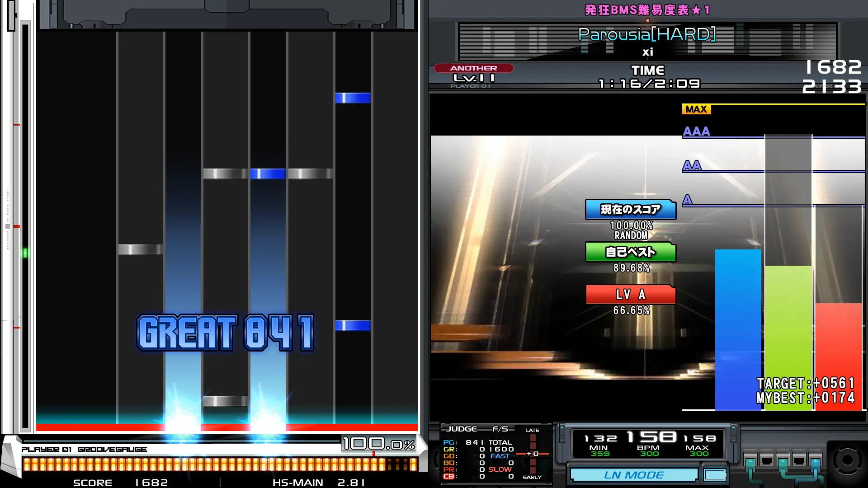Screen dimensions: 868x488
Task: Select the battery indicator beside LN MODE
Action: (x=715, y=474)
